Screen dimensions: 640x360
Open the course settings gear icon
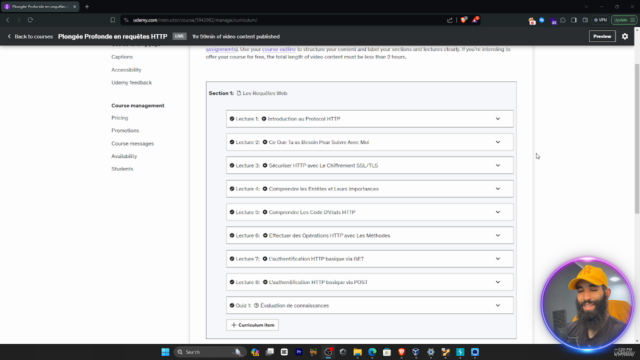[x=625, y=36]
